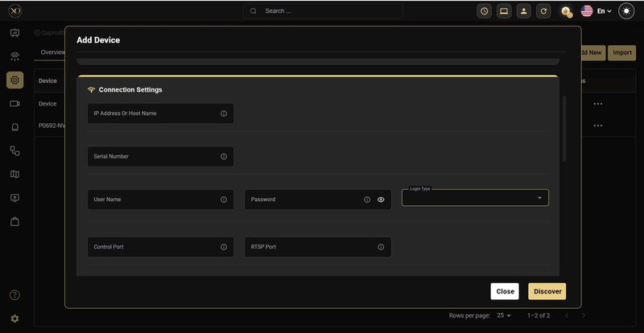Open the En language dropdown

[605, 11]
